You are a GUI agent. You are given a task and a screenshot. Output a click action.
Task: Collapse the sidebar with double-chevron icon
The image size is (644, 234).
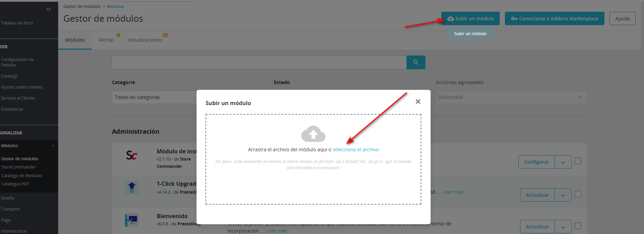tap(49, 9)
